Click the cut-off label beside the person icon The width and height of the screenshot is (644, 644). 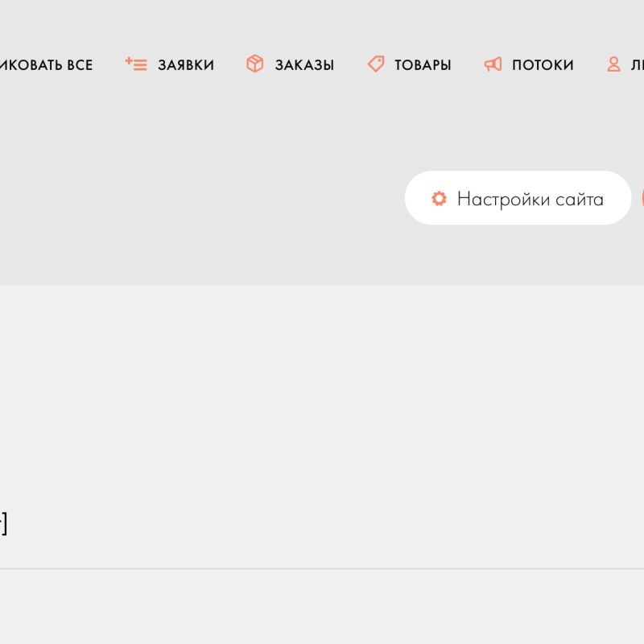(637, 65)
